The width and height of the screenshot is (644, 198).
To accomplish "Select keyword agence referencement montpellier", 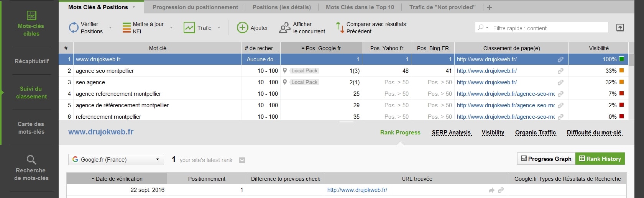I will tap(118, 94).
